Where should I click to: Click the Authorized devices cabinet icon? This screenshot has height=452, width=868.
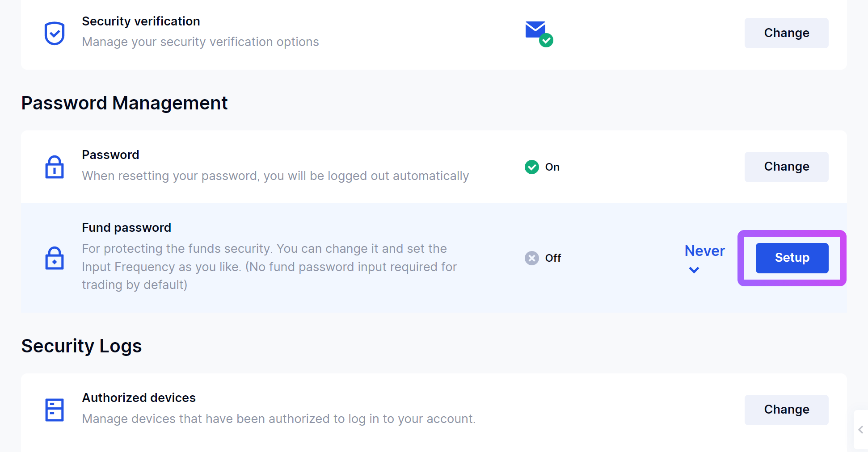pyautogui.click(x=55, y=410)
